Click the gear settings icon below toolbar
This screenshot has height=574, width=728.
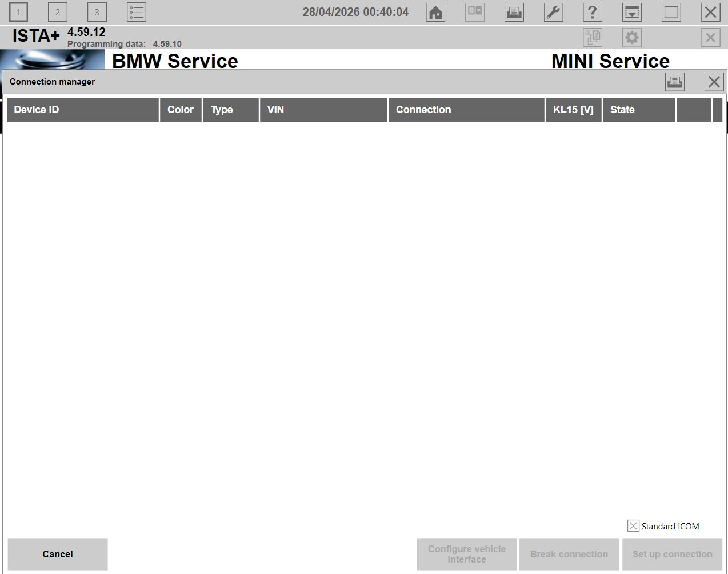tap(632, 38)
